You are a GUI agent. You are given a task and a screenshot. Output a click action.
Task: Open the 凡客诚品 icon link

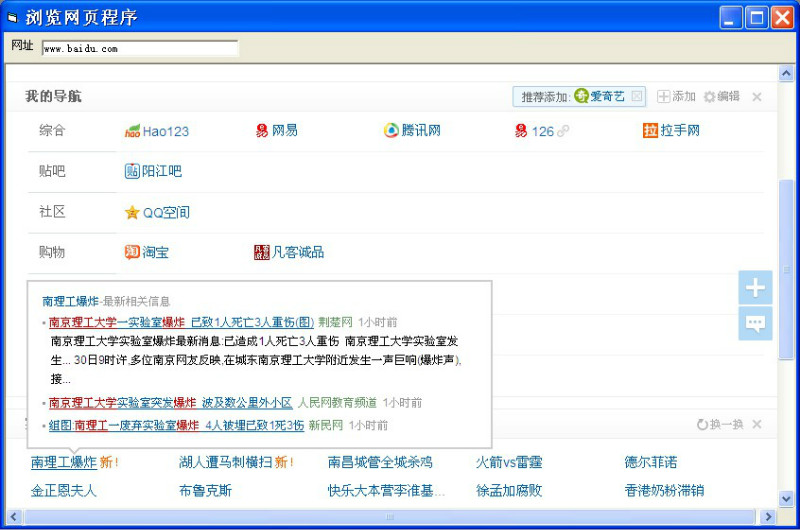point(262,252)
